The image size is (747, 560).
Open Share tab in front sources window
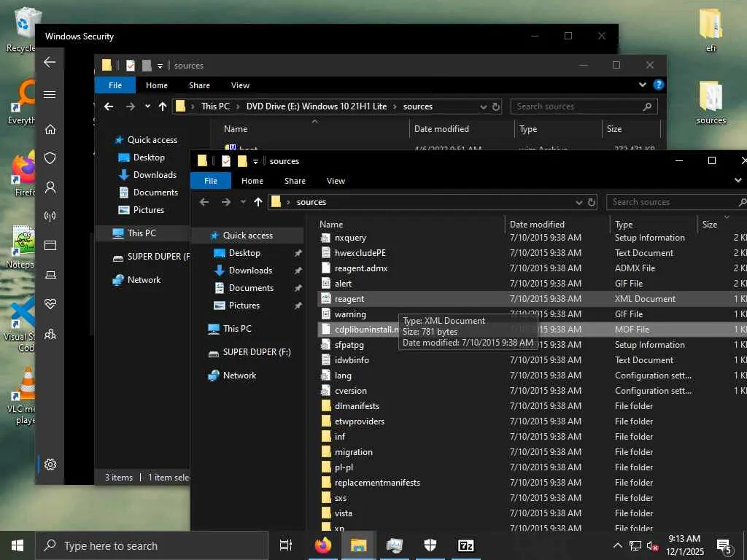[295, 181]
